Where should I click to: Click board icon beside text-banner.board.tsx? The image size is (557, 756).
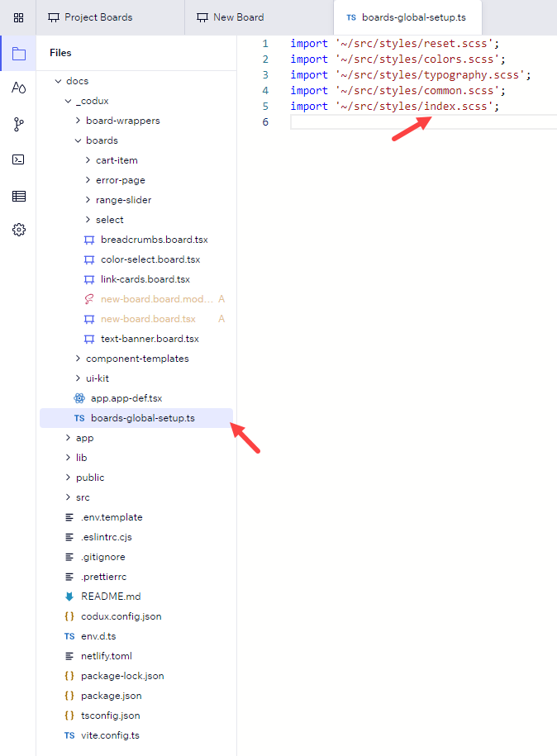[x=89, y=339]
